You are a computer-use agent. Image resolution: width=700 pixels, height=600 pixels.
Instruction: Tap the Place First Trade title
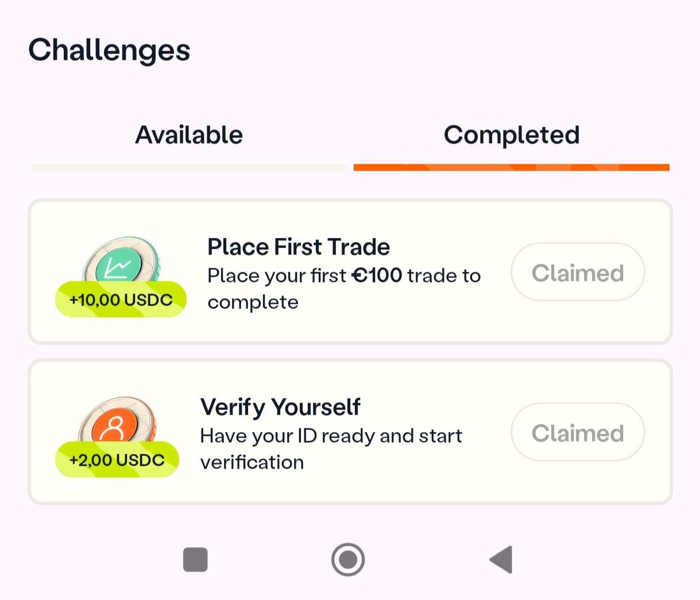[x=299, y=247]
